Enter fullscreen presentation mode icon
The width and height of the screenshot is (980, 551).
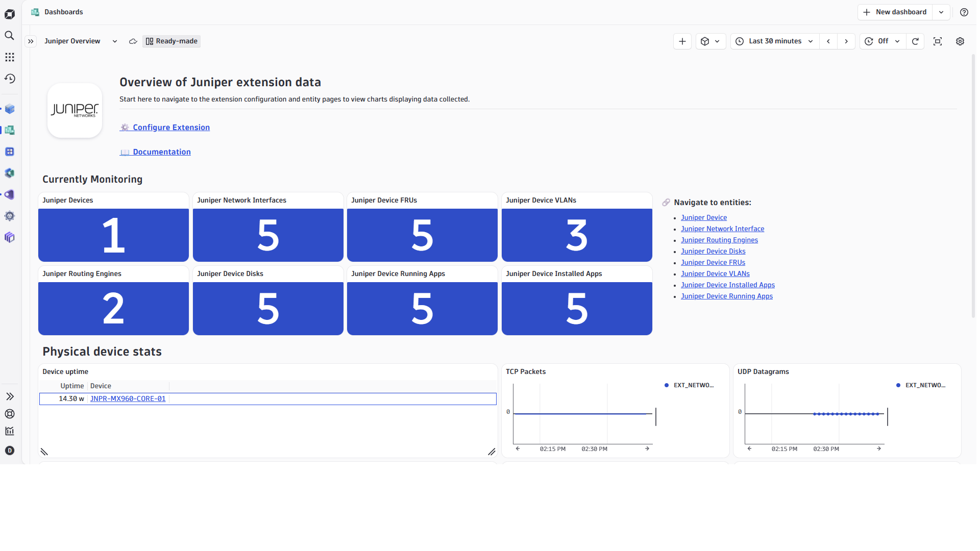click(x=938, y=41)
